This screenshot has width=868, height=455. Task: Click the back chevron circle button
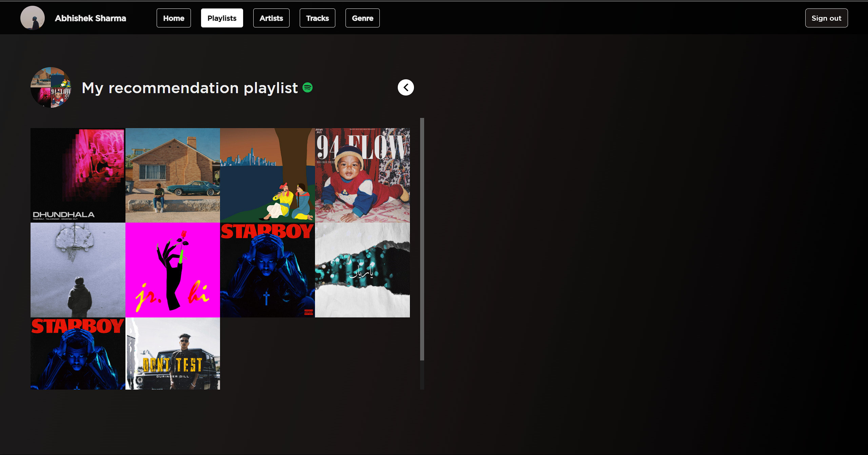point(406,87)
